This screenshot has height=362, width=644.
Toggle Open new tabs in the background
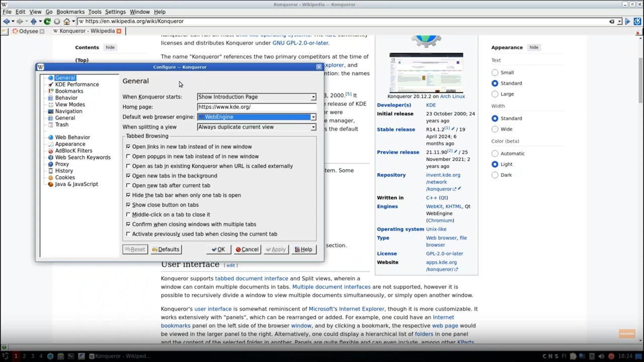pos(128,176)
